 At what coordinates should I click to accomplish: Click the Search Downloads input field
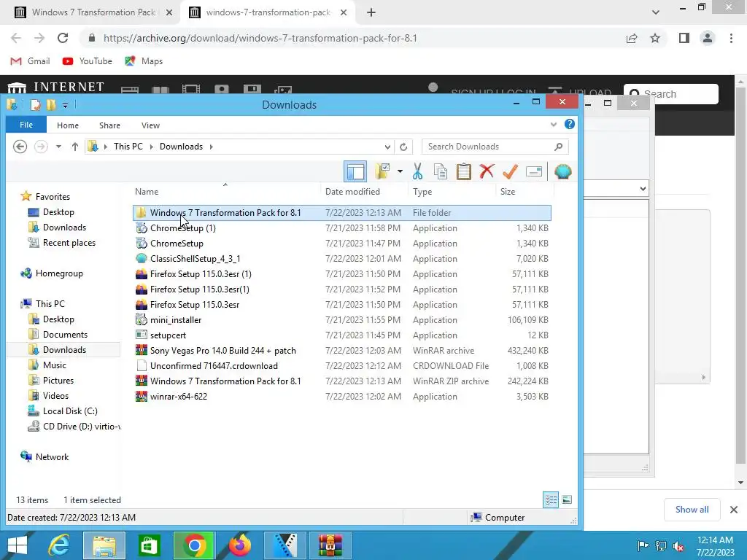tap(495, 147)
